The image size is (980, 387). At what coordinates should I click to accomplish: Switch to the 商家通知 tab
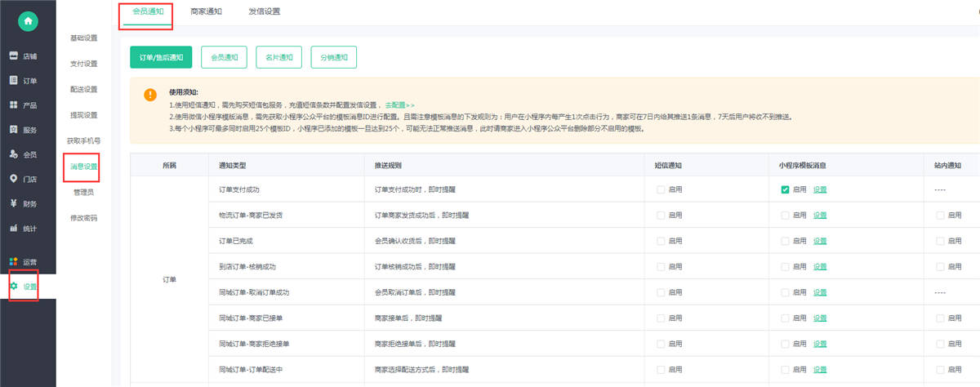pyautogui.click(x=204, y=12)
